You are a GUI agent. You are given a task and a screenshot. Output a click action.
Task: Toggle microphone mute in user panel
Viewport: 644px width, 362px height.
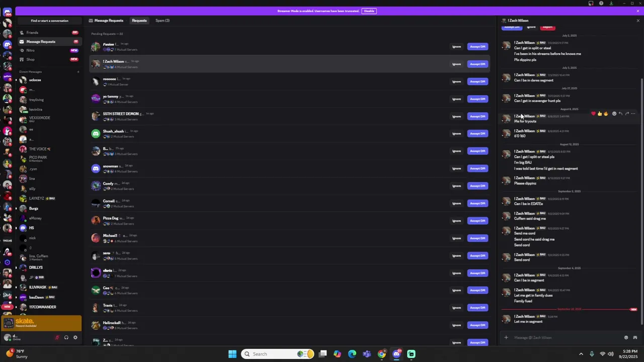pyautogui.click(x=57, y=337)
